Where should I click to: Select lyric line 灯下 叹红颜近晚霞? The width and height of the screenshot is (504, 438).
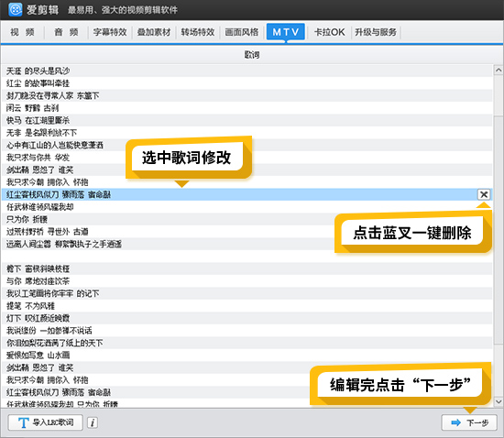click(x=247, y=318)
